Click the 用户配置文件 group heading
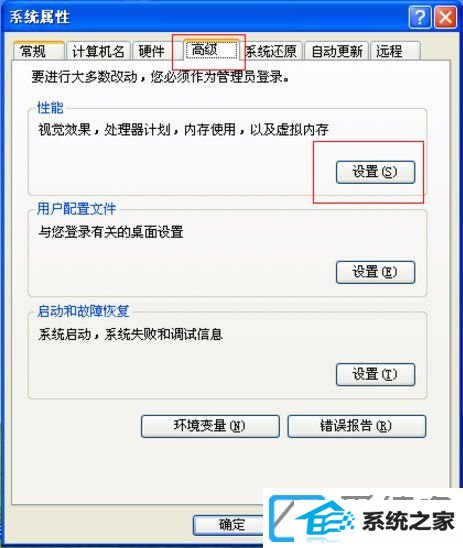This screenshot has width=463, height=548. [76, 209]
